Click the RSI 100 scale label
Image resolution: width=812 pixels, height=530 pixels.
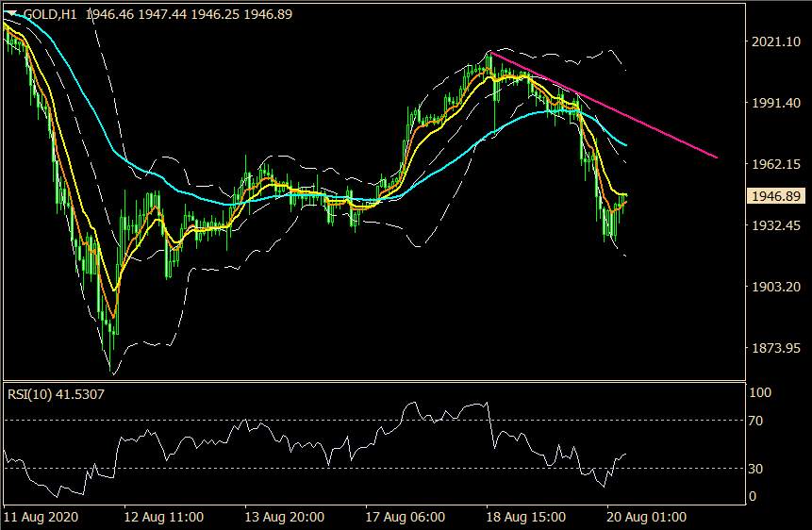(x=760, y=392)
